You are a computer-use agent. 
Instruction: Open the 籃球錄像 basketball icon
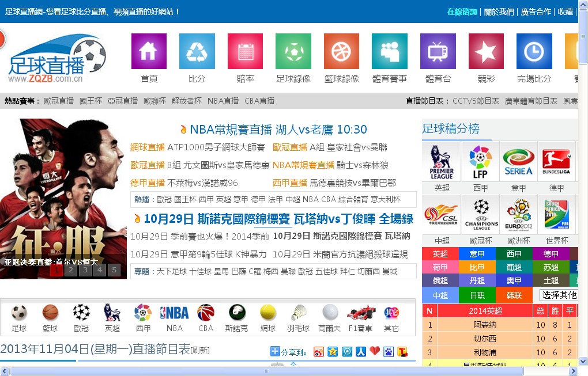pos(342,51)
